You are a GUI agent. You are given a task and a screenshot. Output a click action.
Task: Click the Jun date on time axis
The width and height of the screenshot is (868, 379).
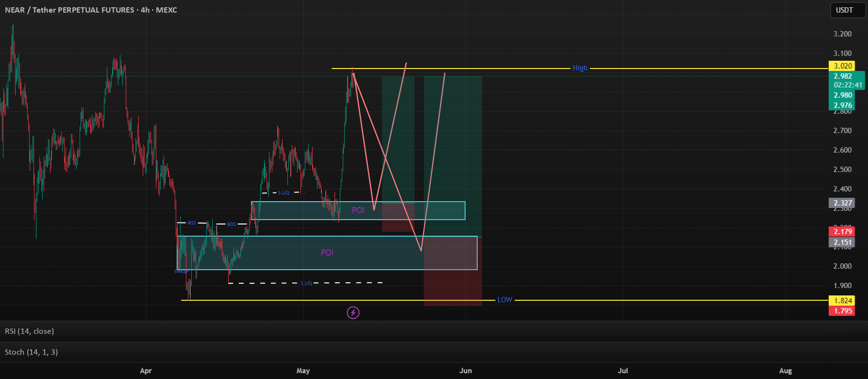pyautogui.click(x=465, y=371)
